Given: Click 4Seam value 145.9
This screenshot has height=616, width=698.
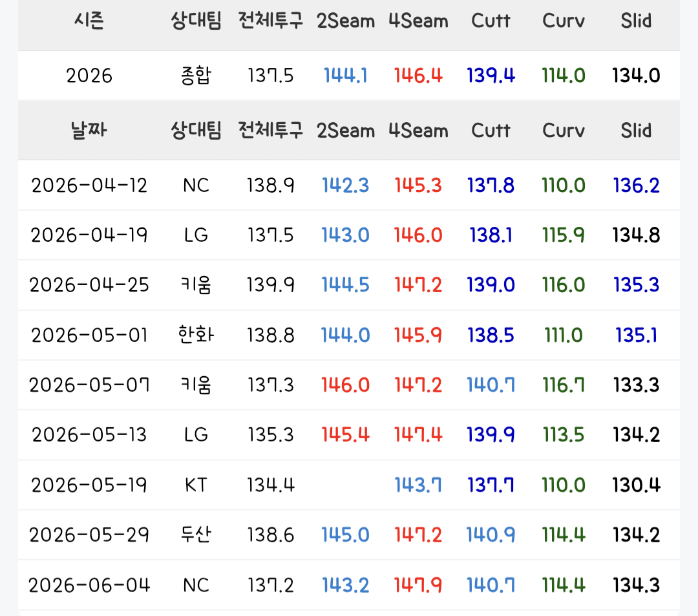Looking at the screenshot, I should [418, 335].
